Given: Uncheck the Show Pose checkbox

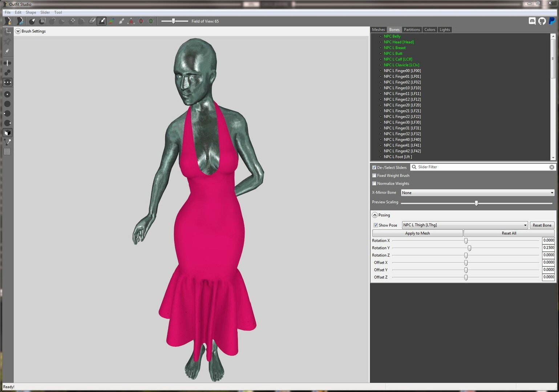Looking at the screenshot, I should 376,225.
